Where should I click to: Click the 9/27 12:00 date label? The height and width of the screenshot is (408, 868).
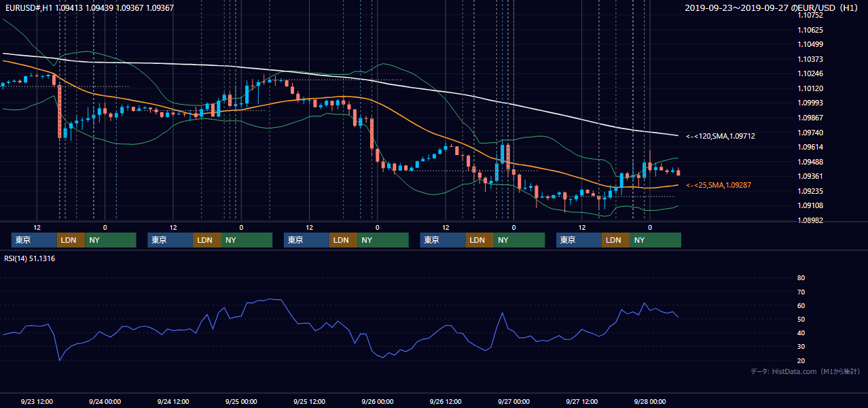tap(581, 402)
